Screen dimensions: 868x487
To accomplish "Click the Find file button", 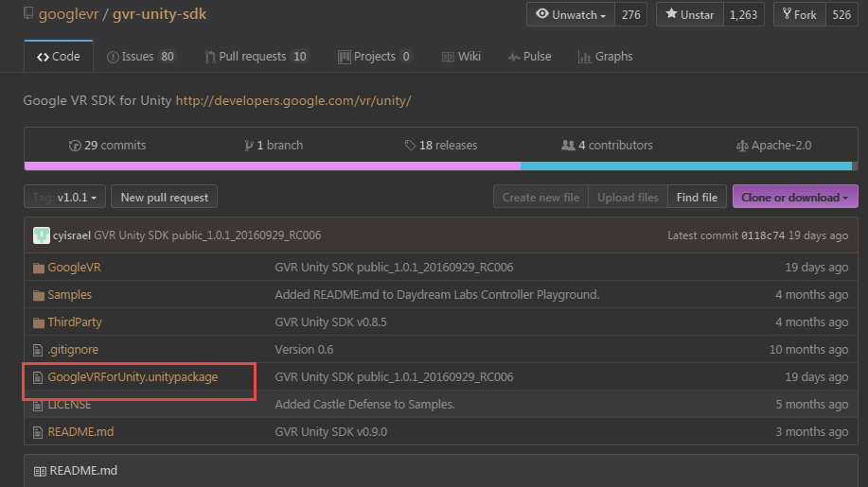I will pyautogui.click(x=697, y=198).
